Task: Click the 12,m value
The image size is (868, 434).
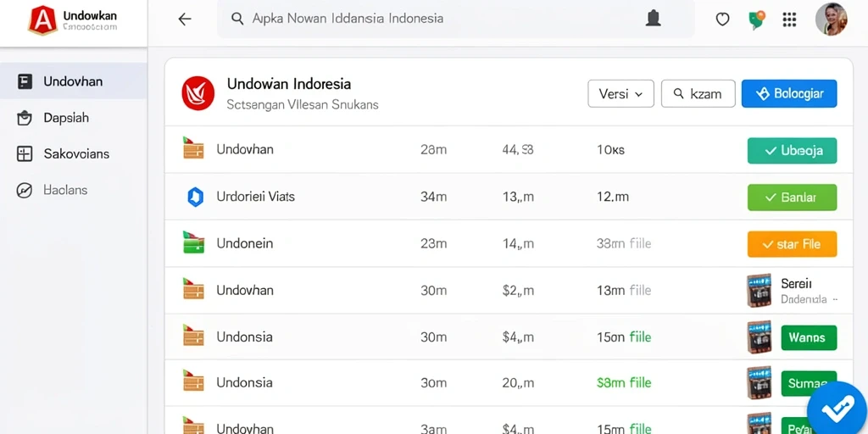Action: (x=612, y=197)
